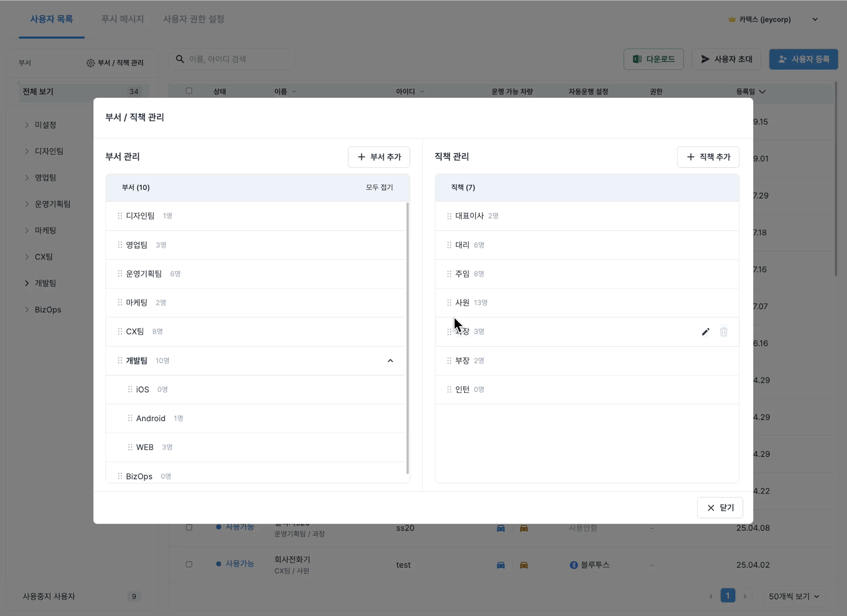The width and height of the screenshot is (847, 616).
Task: Click the 부서 추가 button
Action: tap(379, 157)
